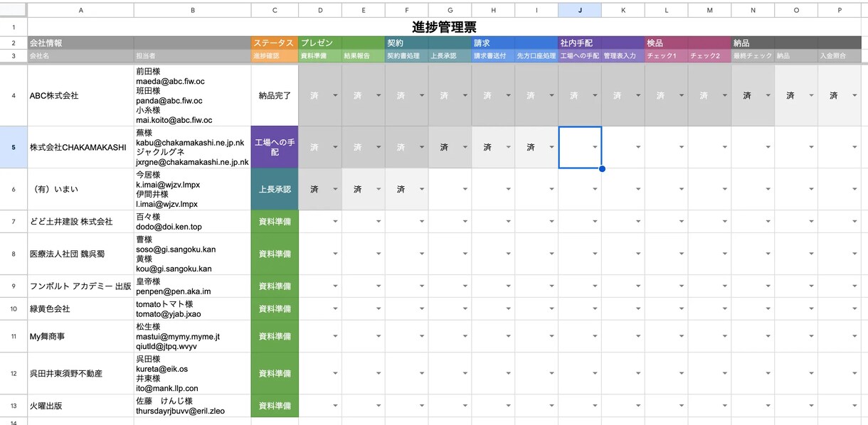868x425 pixels.
Task: Open 先方口座処理 dropdown arrow for 株式会社CHAKAMAKASHI
Action: point(551,148)
